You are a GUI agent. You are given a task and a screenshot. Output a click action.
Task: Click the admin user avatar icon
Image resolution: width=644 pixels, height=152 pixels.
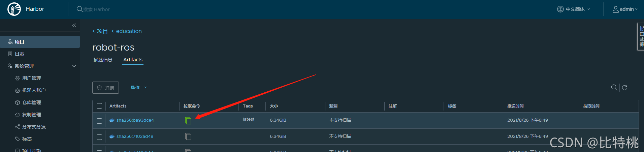[x=615, y=9]
